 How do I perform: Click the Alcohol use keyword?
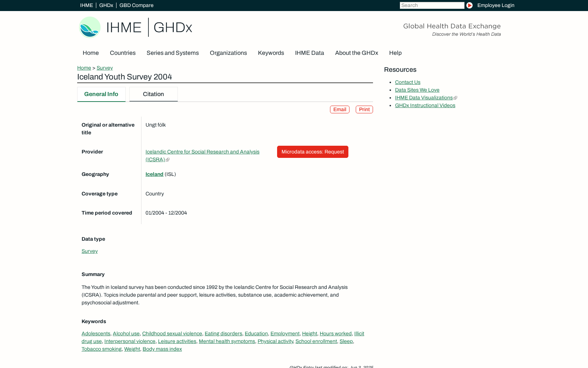pyautogui.click(x=126, y=333)
